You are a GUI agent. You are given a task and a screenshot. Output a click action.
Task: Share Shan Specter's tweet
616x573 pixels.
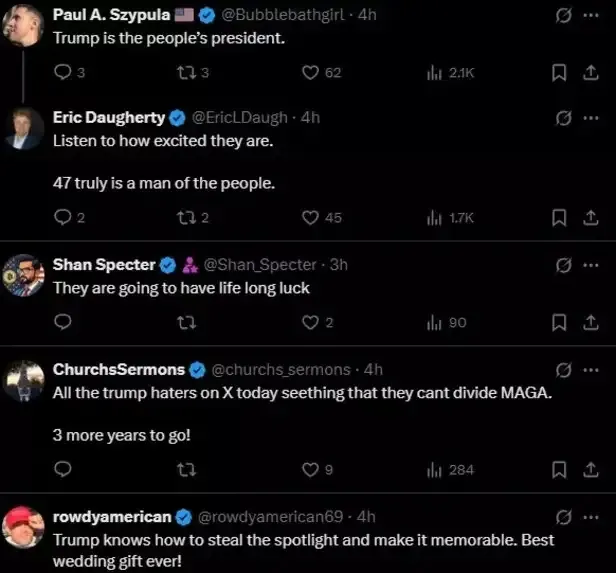pyautogui.click(x=589, y=322)
